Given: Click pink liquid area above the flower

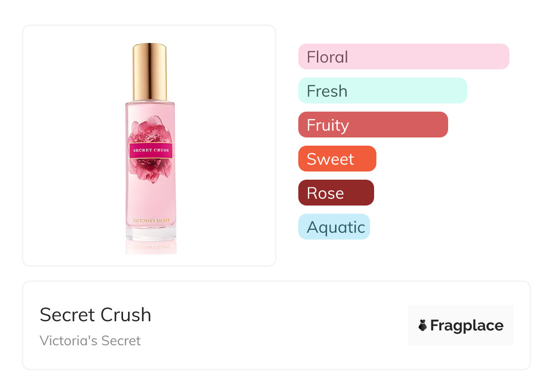Looking at the screenshot, I should click(x=150, y=109).
